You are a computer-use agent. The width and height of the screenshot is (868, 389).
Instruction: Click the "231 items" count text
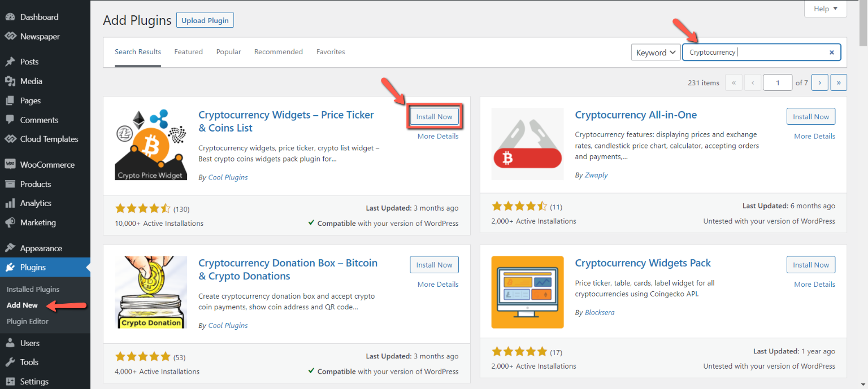pyautogui.click(x=704, y=82)
